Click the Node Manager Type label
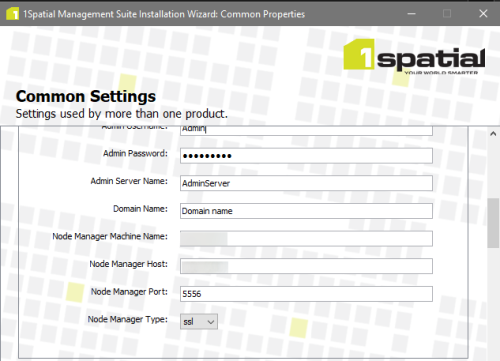Screen dimensions: 500x361 (128, 319)
